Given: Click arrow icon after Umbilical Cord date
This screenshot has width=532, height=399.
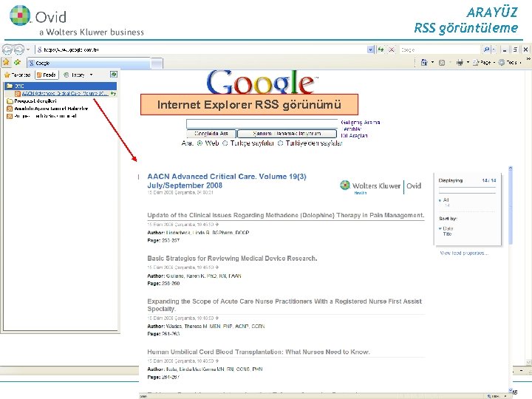Looking at the screenshot, I should (216, 361).
